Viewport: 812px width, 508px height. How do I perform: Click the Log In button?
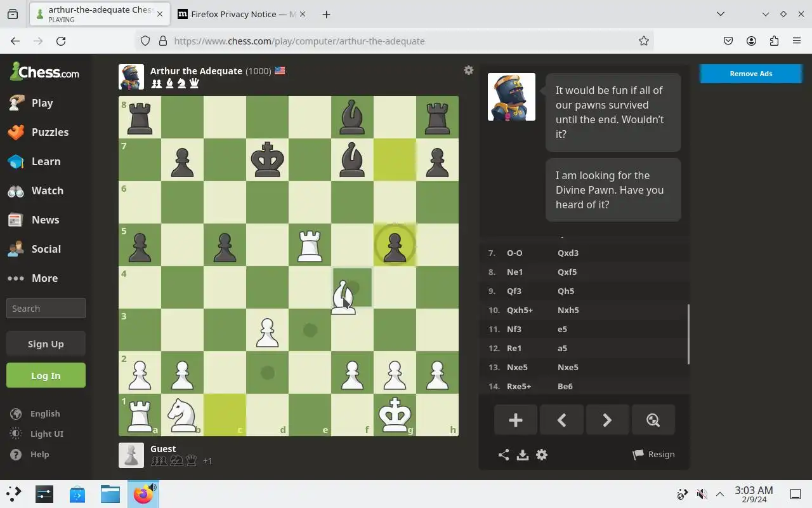tap(46, 375)
